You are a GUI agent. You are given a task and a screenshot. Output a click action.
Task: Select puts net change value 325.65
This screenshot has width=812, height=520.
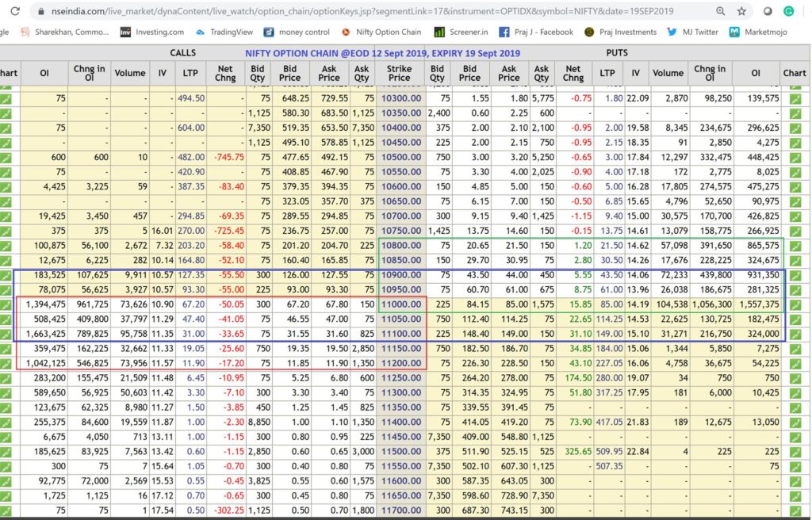pos(578,452)
